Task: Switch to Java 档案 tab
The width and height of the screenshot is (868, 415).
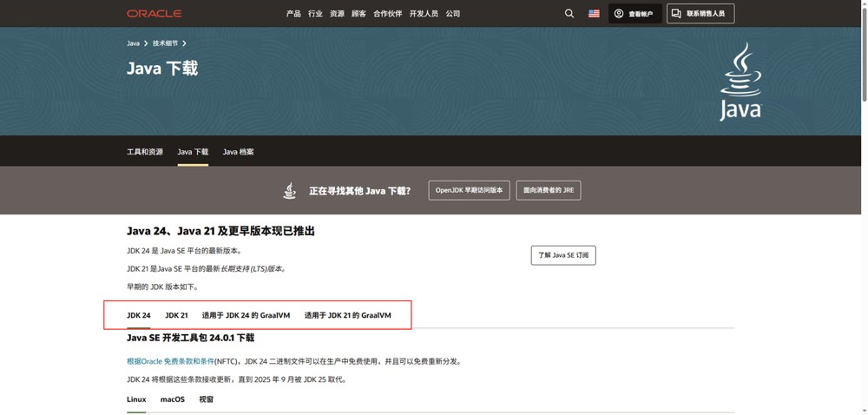Action: (238, 152)
